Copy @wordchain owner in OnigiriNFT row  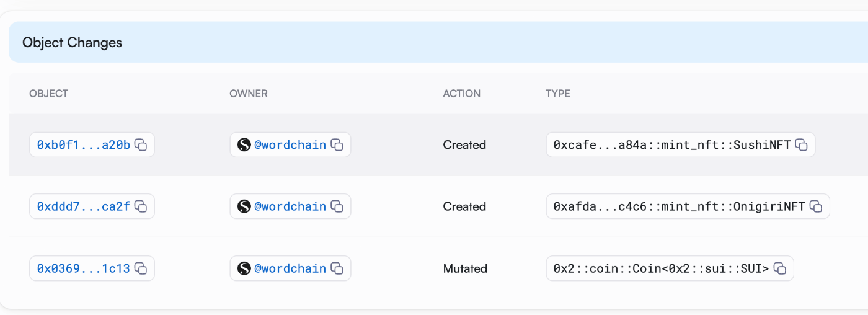coord(337,206)
